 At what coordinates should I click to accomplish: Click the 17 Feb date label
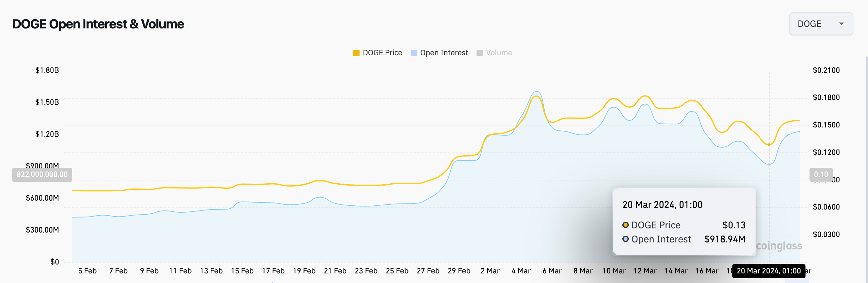pos(273,271)
